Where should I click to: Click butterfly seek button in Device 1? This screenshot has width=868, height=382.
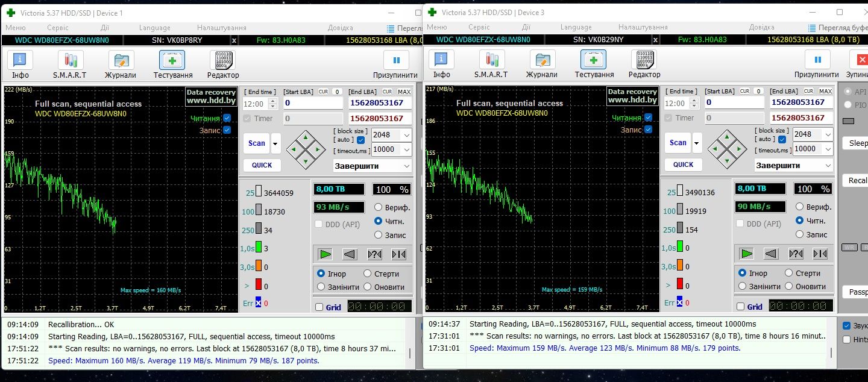coord(398,254)
